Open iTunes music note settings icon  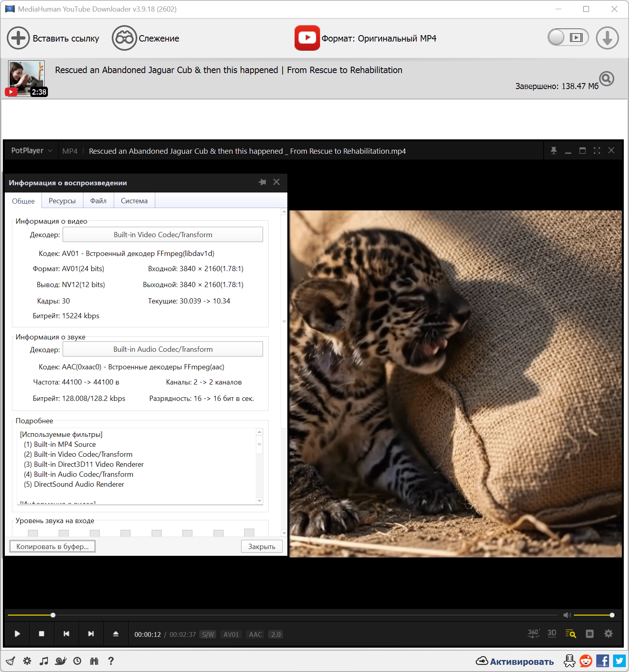click(x=44, y=661)
